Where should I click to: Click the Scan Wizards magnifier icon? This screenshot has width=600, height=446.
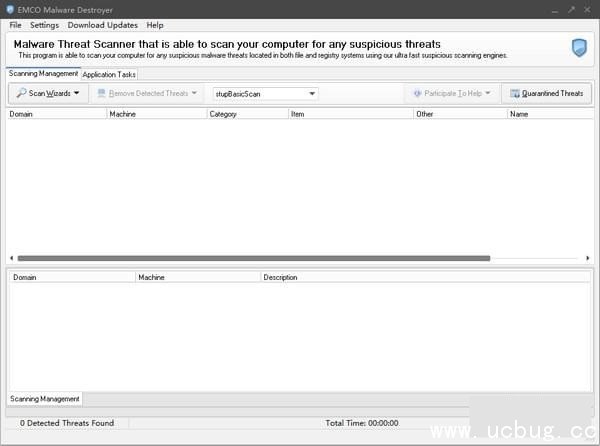pos(21,93)
